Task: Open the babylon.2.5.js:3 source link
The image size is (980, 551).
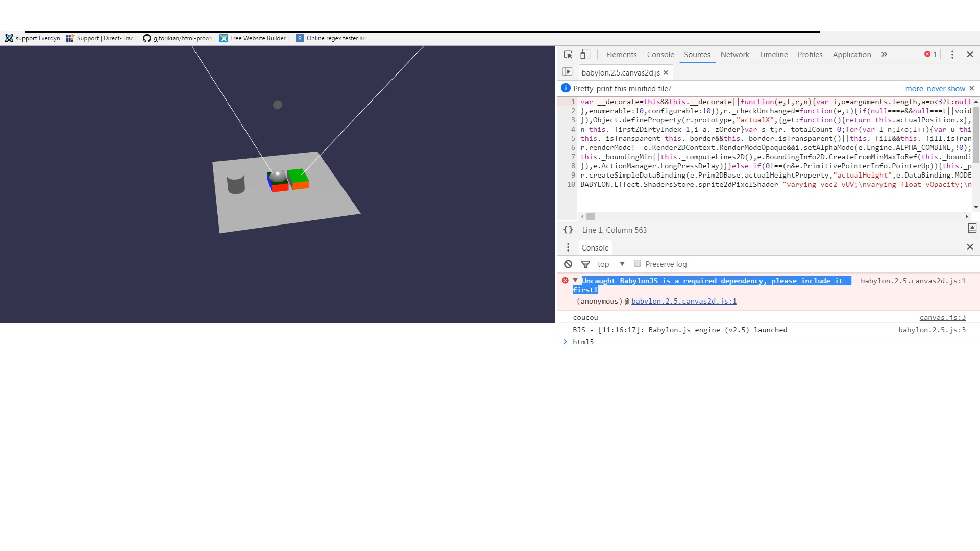Action: [x=932, y=330]
